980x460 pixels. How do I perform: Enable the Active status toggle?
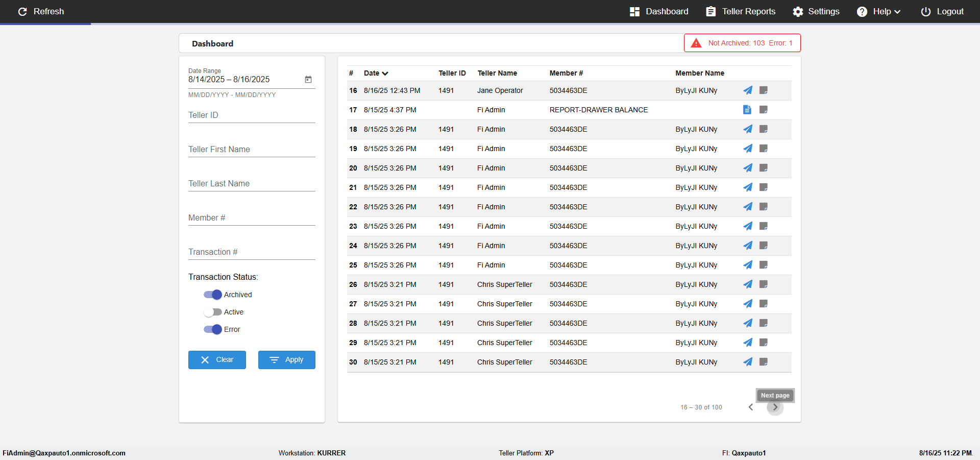pos(213,312)
